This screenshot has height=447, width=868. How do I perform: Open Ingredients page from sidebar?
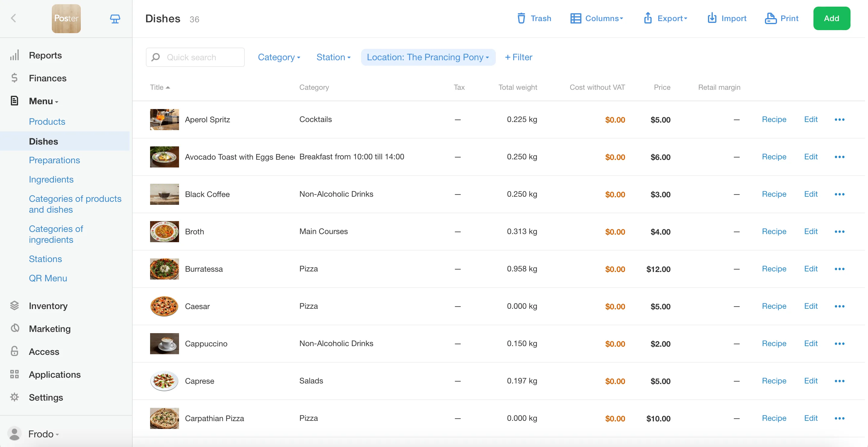pyautogui.click(x=51, y=179)
